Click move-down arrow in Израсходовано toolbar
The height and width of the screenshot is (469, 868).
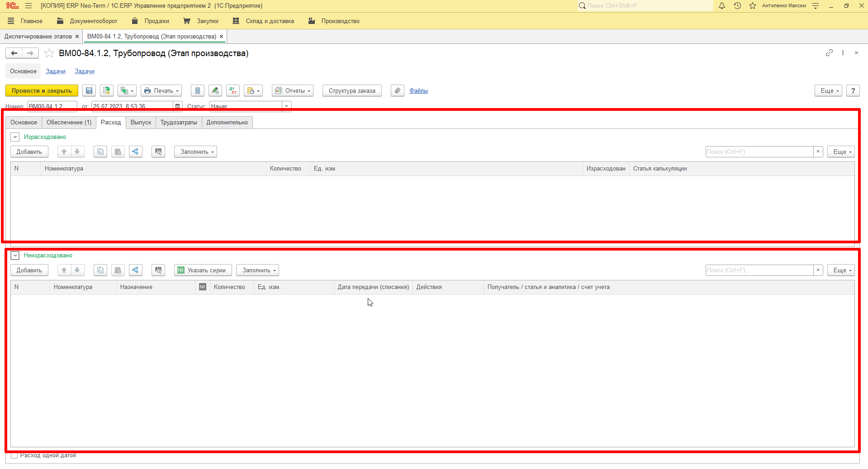pos(77,152)
